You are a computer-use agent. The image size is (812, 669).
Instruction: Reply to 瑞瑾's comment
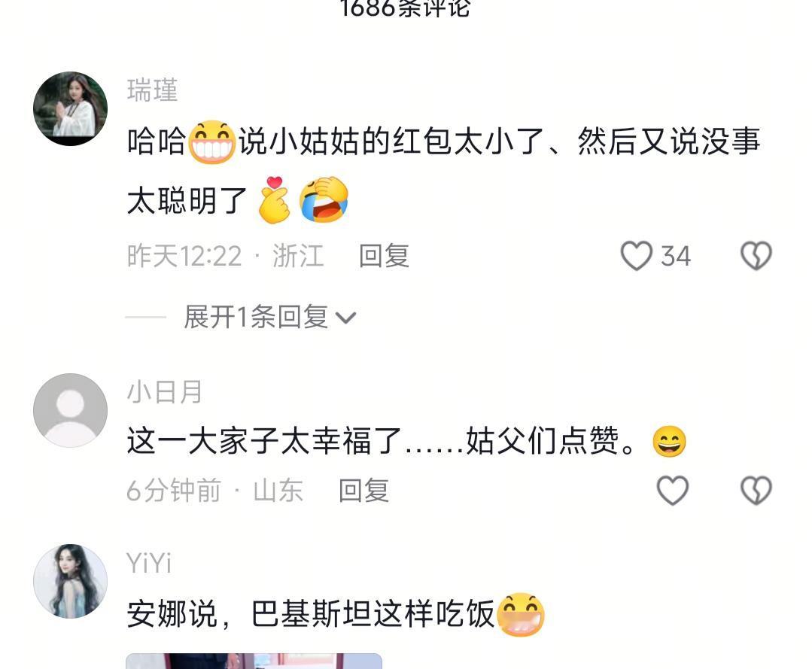pos(385,256)
